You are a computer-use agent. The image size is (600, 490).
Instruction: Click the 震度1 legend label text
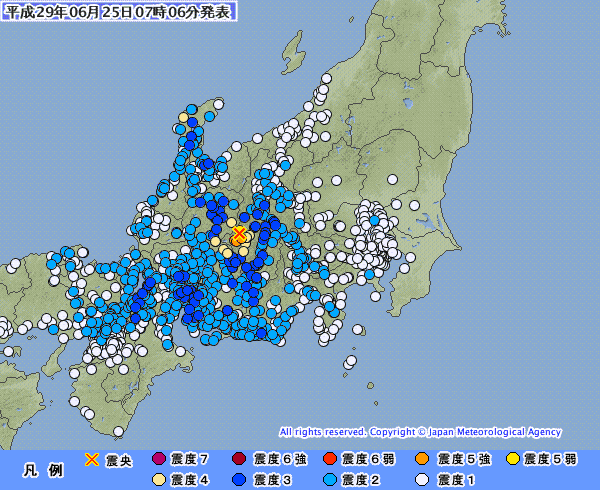tap(456, 480)
